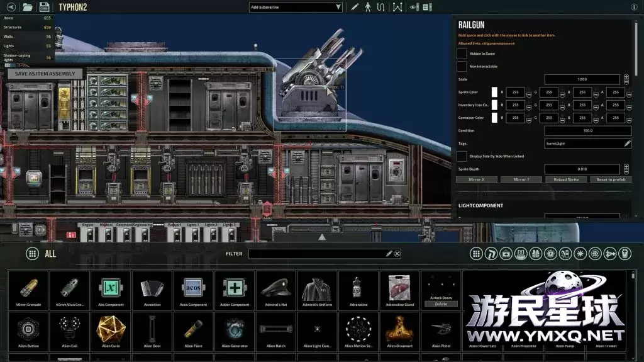The image size is (644, 362).
Task: Click the item Filter search field
Action: pos(325,254)
